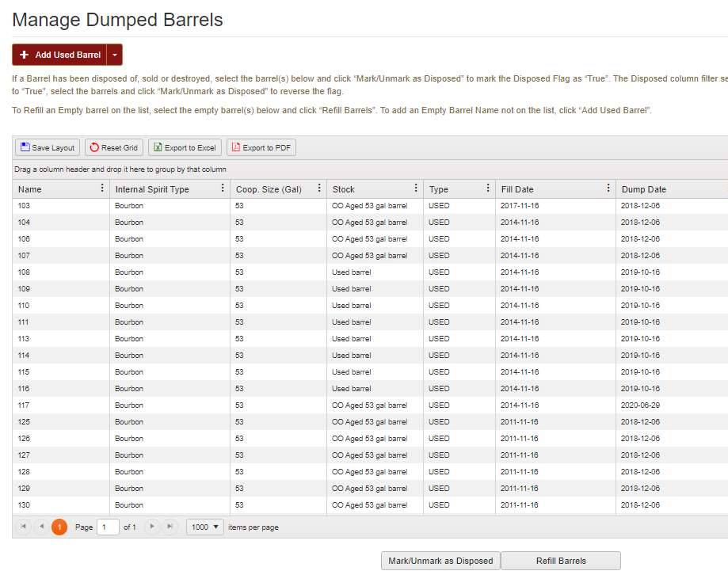
Task: Sort by the Type column header
Action: point(439,189)
